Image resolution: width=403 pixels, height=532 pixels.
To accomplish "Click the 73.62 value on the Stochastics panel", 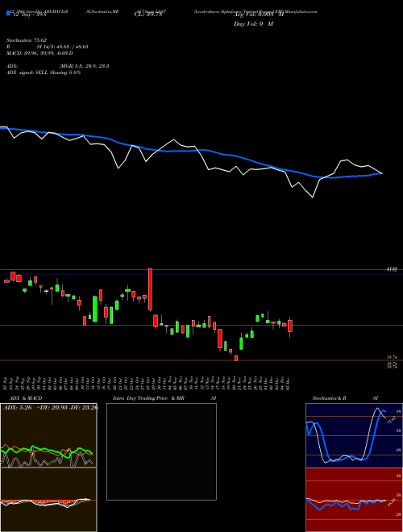I will click(391, 421).
